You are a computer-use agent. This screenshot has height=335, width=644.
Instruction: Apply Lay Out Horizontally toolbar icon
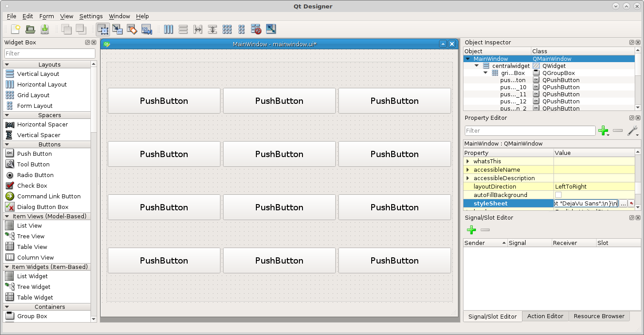point(169,29)
